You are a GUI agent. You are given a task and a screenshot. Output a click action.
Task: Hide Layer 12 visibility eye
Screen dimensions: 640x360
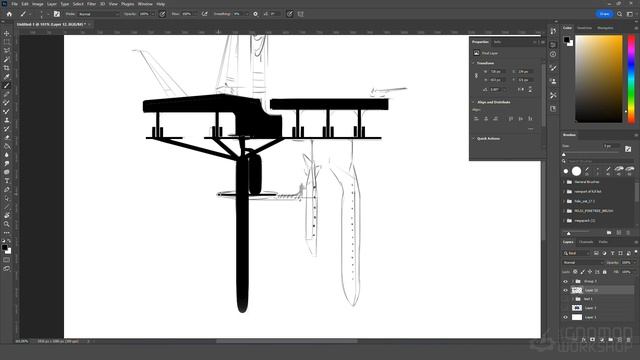click(565, 290)
